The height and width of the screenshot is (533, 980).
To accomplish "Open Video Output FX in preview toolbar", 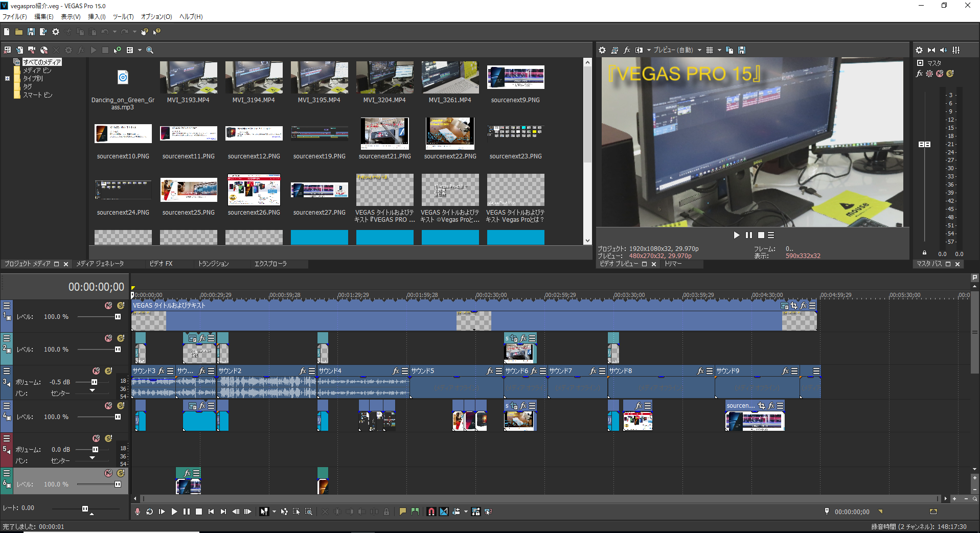I will point(627,50).
